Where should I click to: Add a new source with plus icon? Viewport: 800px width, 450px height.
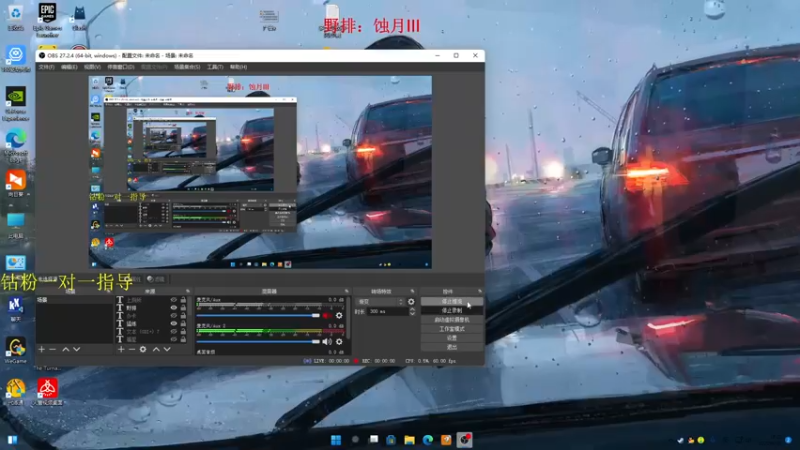click(121, 349)
